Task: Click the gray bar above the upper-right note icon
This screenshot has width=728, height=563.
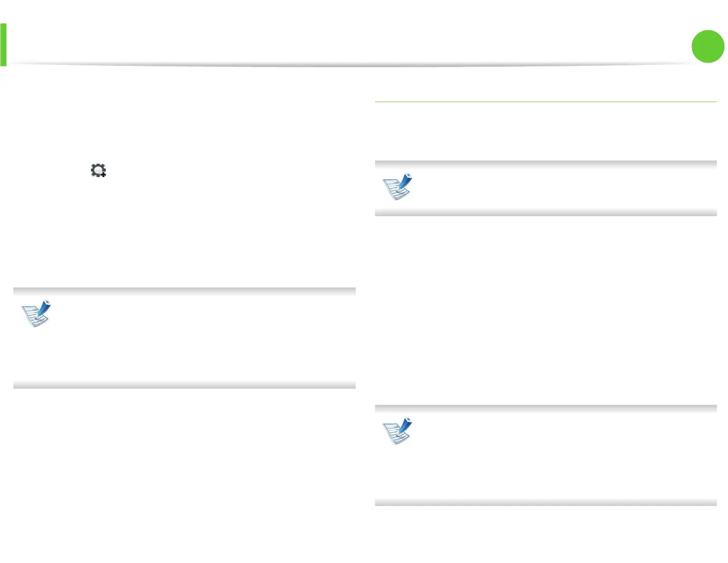Action: coord(546,164)
